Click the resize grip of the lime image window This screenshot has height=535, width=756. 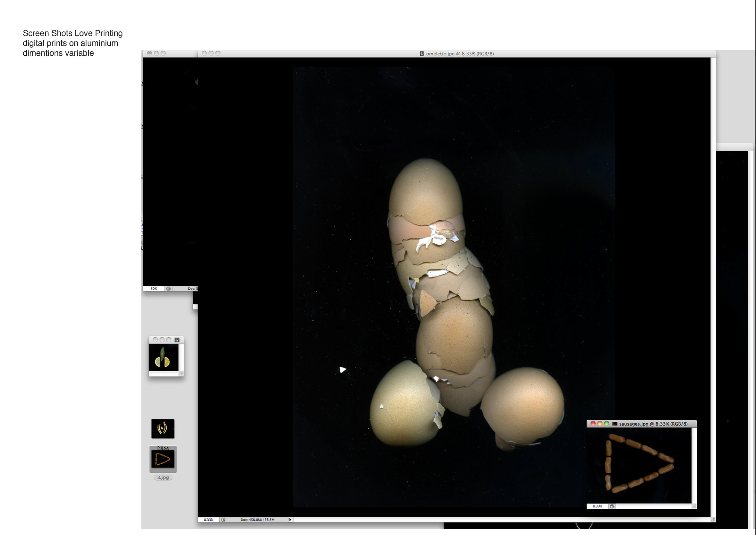[x=181, y=374]
